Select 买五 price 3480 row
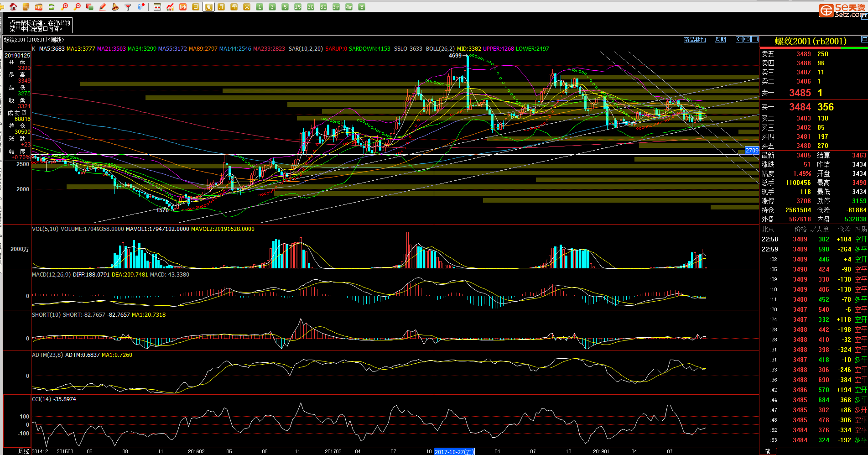The width and height of the screenshot is (868, 455). tap(813, 146)
